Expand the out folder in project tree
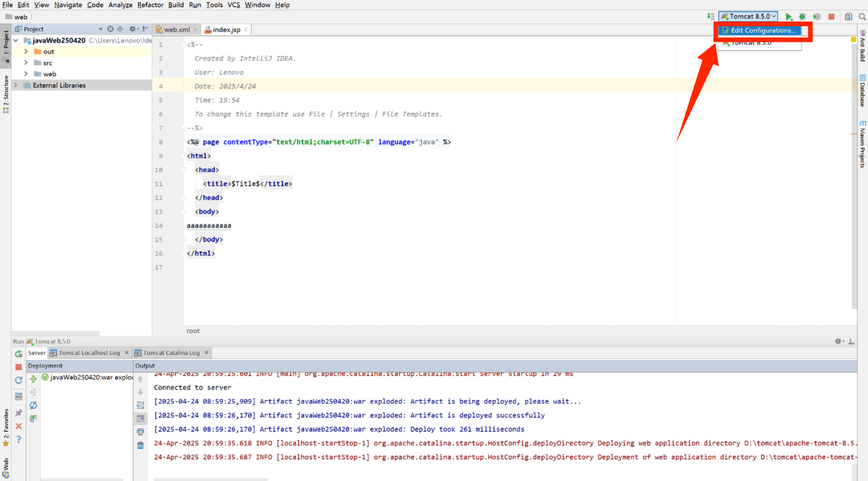 tap(26, 52)
